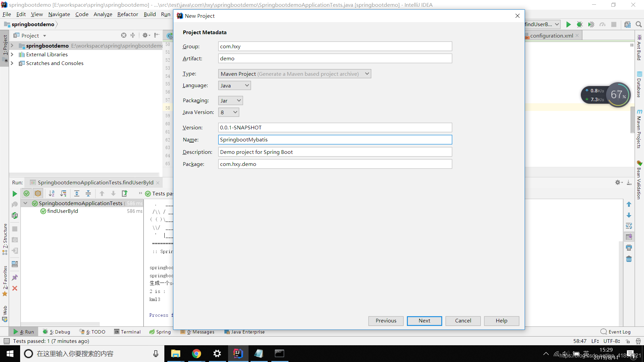Viewport: 644px width, 362px height.
Task: Click the Group input field
Action: click(335, 46)
